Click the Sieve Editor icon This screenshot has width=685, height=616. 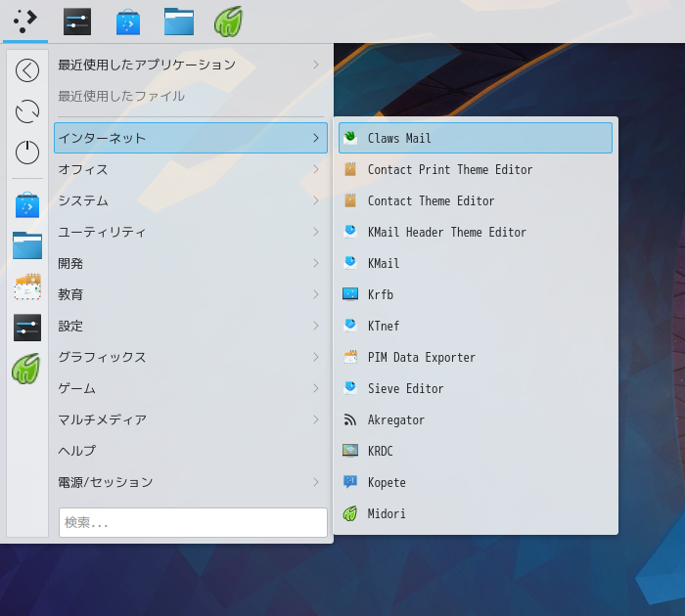pyautogui.click(x=350, y=388)
